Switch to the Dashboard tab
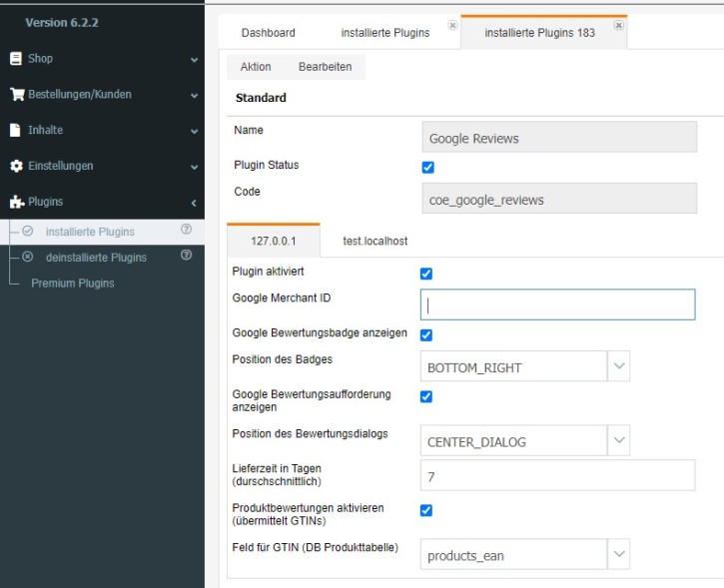This screenshot has height=588, width=724. click(x=269, y=33)
